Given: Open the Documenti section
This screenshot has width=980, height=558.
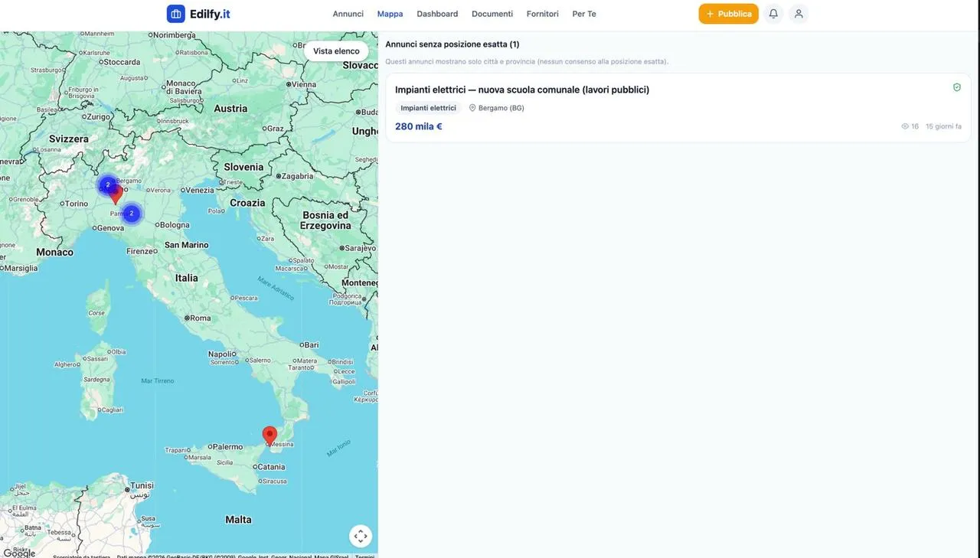Looking at the screenshot, I should point(492,14).
